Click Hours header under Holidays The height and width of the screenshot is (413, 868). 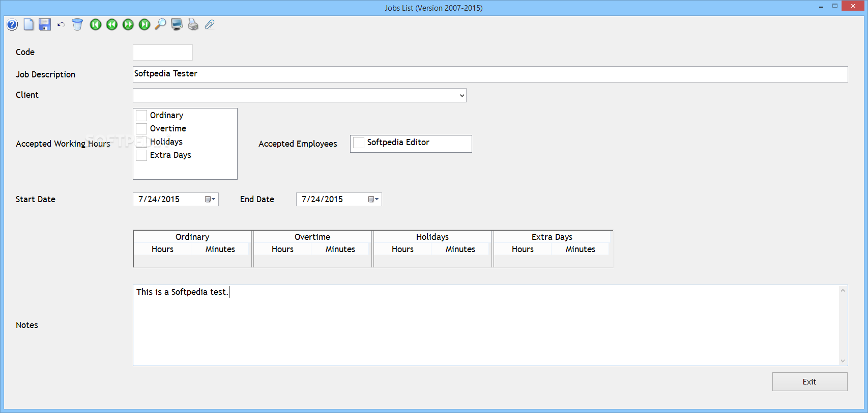[402, 249]
